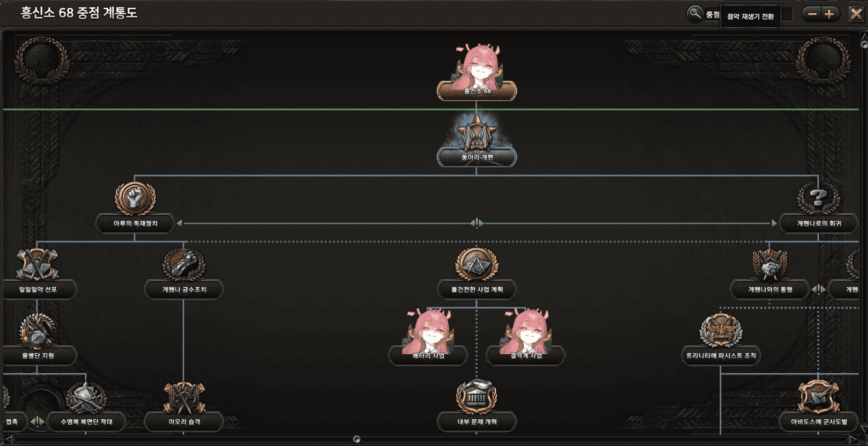Click the 배터리 사업 character portrait

(x=428, y=331)
